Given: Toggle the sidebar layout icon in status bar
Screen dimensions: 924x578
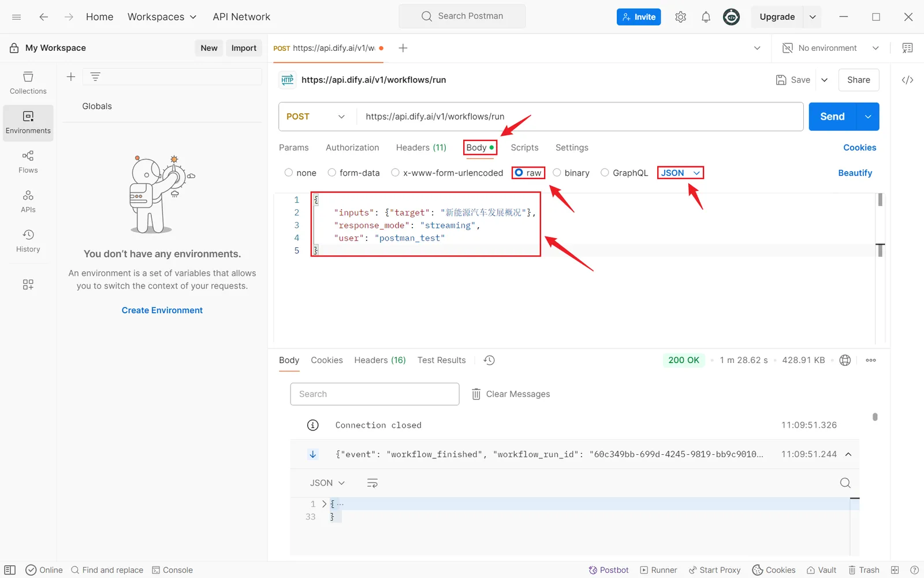Looking at the screenshot, I should 10,570.
